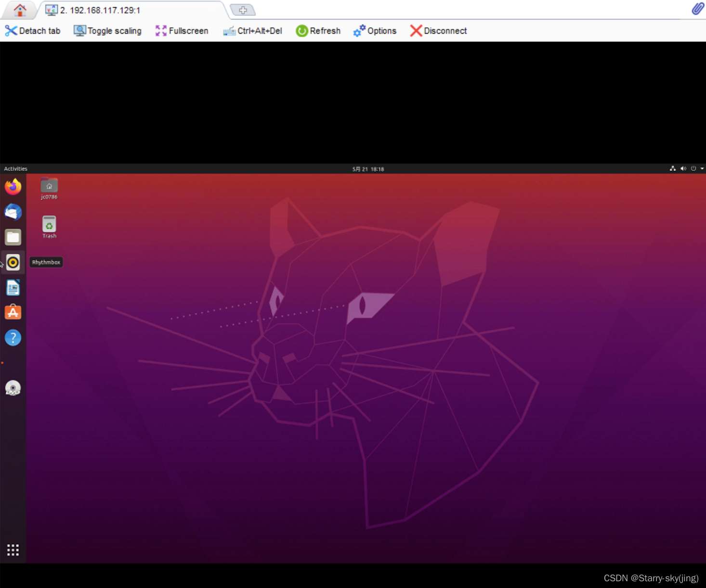The height and width of the screenshot is (588, 706).
Task: Detach the current tab
Action: (33, 31)
